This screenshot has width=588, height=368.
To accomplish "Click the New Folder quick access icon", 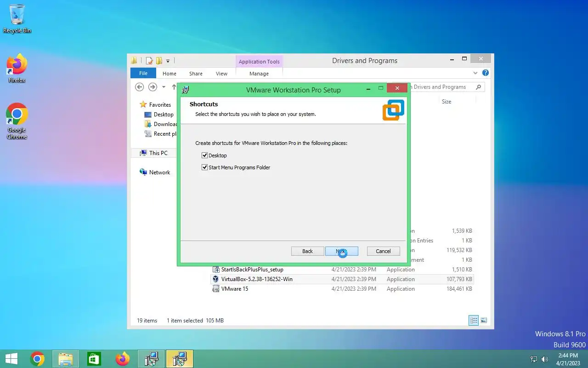I will click(x=159, y=61).
